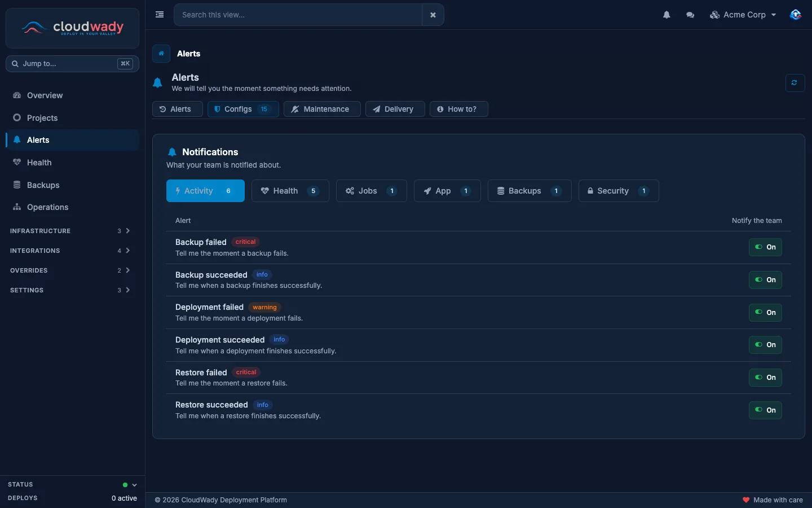Select the Backups notifications category
Image resolution: width=812 pixels, height=508 pixels.
pos(529,191)
